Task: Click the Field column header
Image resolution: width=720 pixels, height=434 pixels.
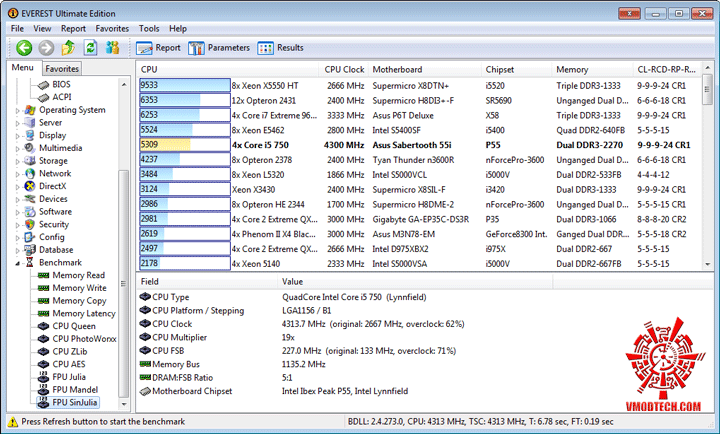Action: (x=207, y=282)
